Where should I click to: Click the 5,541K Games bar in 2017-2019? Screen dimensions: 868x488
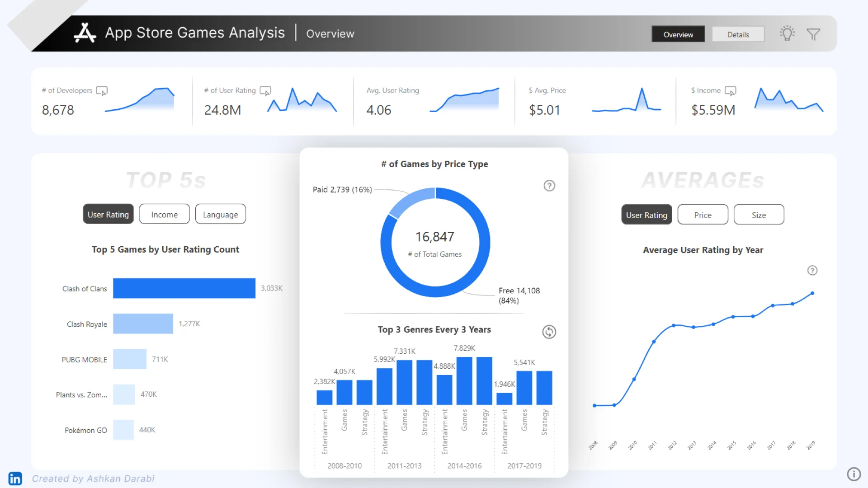pos(524,388)
